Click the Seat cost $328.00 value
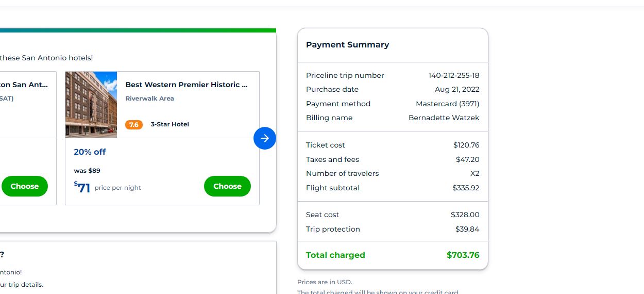Screen dimensions: 644x294 tap(465, 215)
